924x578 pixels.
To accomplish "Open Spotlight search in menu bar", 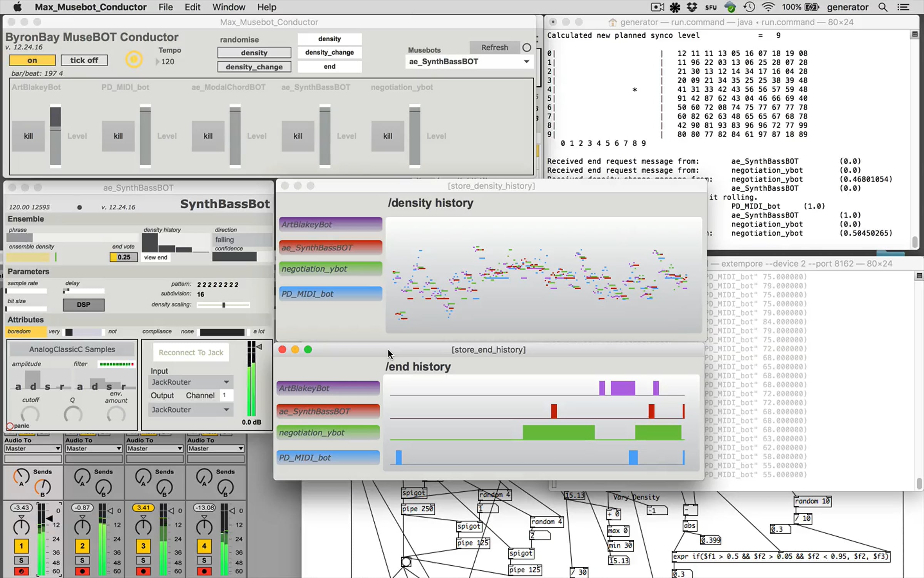I will coord(883,7).
